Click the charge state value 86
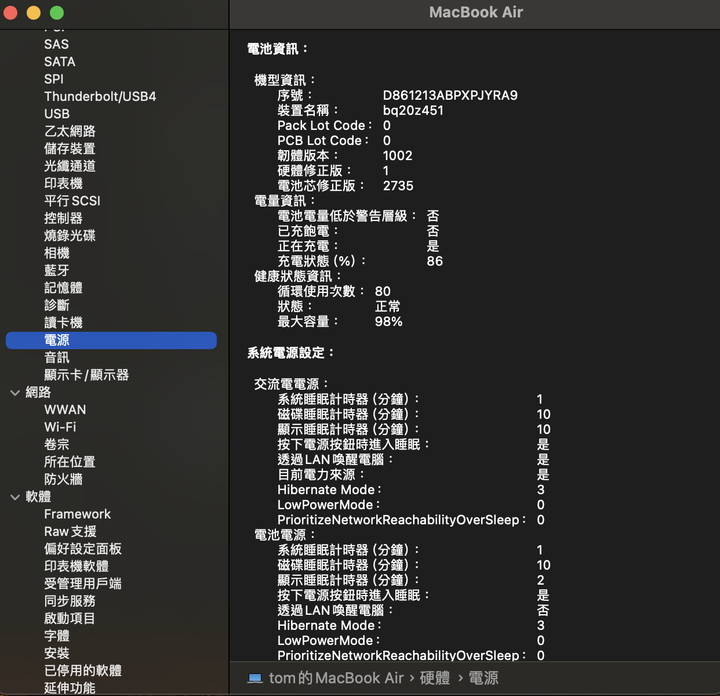Viewport: 720px width, 696px height. pos(434,262)
